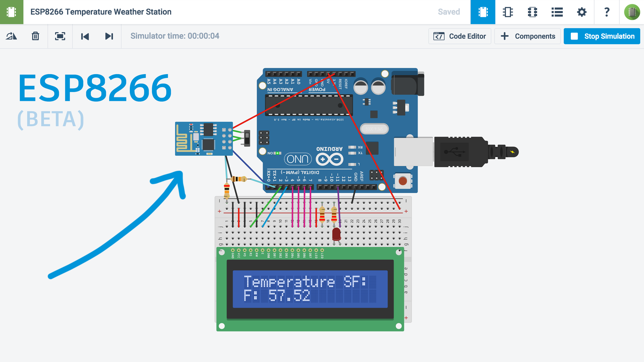Image resolution: width=644 pixels, height=362 pixels.
Task: Stop the running simulation
Action: 602,36
